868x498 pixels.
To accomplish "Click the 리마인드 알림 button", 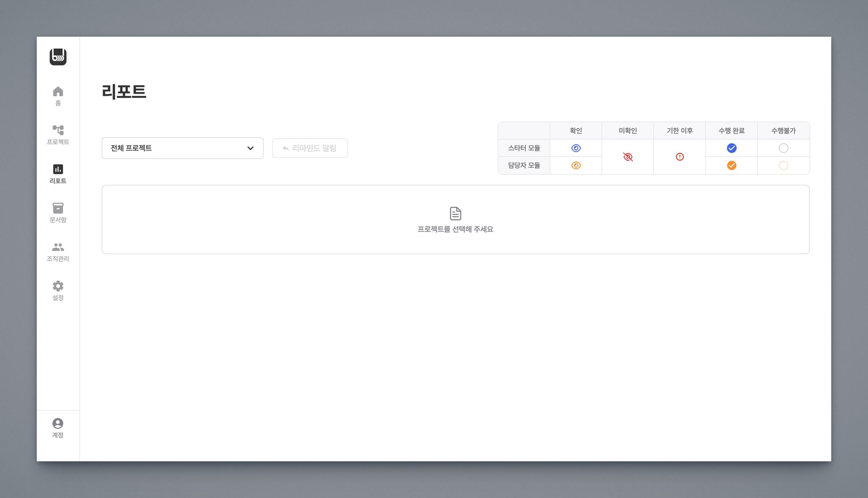I will (x=310, y=148).
